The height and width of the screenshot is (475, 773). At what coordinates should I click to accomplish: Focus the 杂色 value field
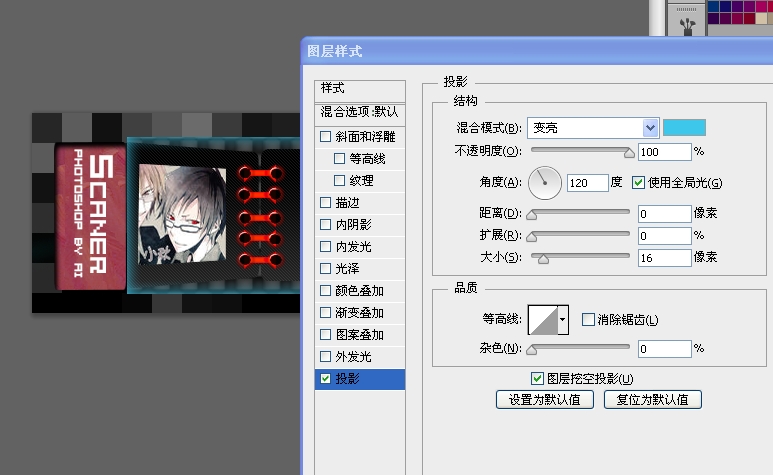(x=665, y=349)
